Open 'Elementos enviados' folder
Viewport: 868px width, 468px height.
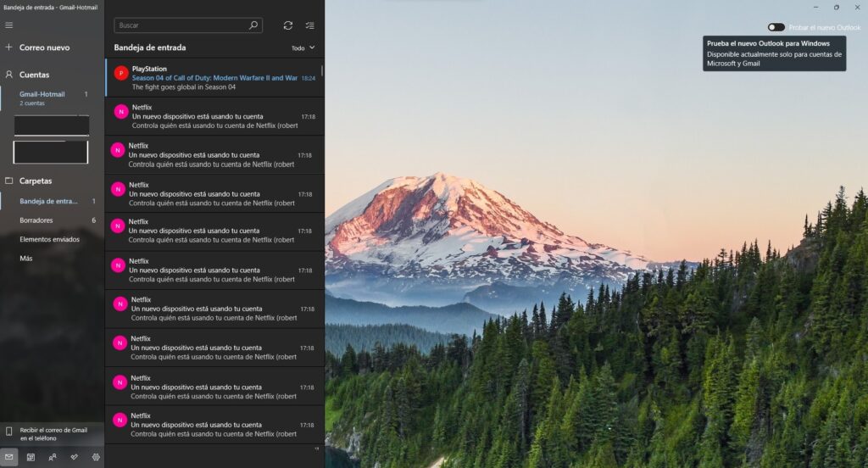click(x=49, y=239)
